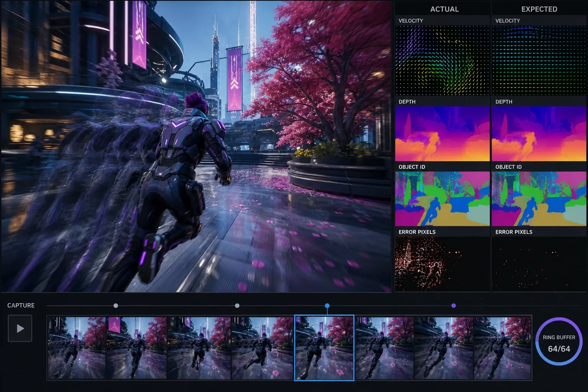Pick the fourth filmstrip frame thumbnail
588x392 pixels.
click(263, 348)
